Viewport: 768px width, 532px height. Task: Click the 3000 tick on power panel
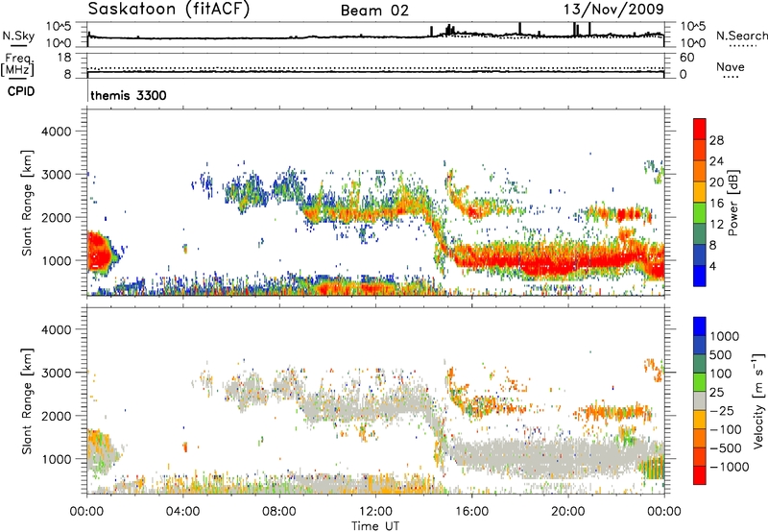[x=56, y=175]
